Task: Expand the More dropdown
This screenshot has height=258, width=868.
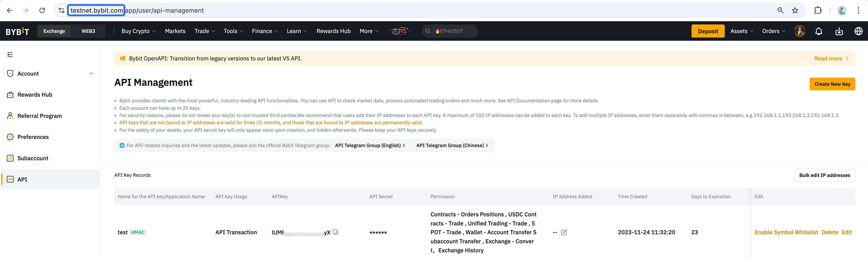Action: (369, 31)
